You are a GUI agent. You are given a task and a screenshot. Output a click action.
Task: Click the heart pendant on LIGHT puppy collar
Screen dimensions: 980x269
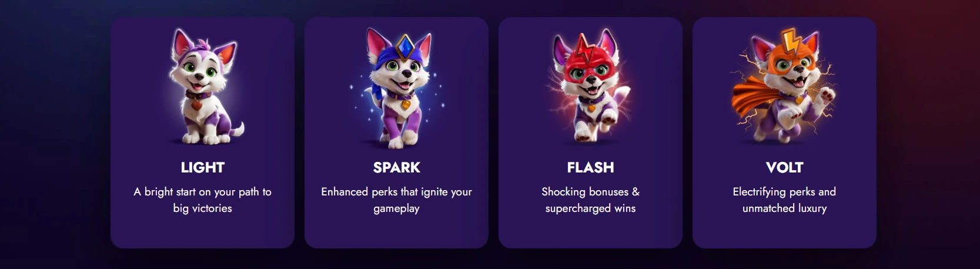[196, 106]
